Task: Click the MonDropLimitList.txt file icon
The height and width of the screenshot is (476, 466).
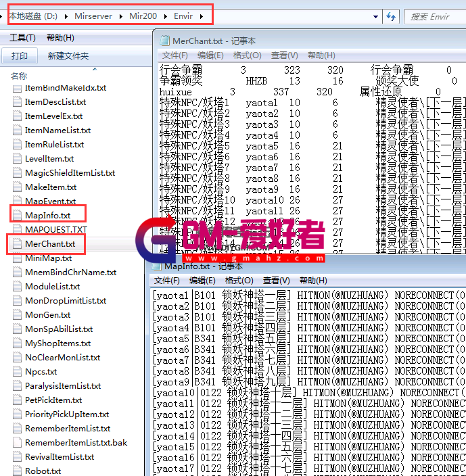Action: click(18, 301)
